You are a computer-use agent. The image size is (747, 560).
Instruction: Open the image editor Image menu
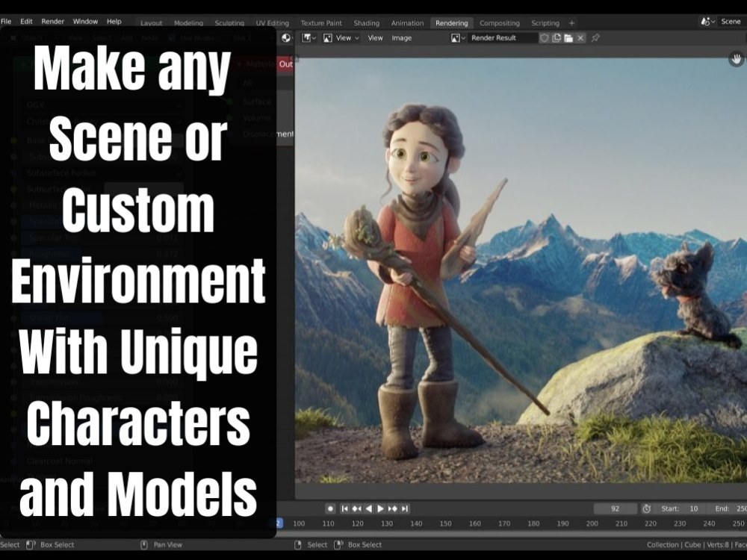(402, 38)
